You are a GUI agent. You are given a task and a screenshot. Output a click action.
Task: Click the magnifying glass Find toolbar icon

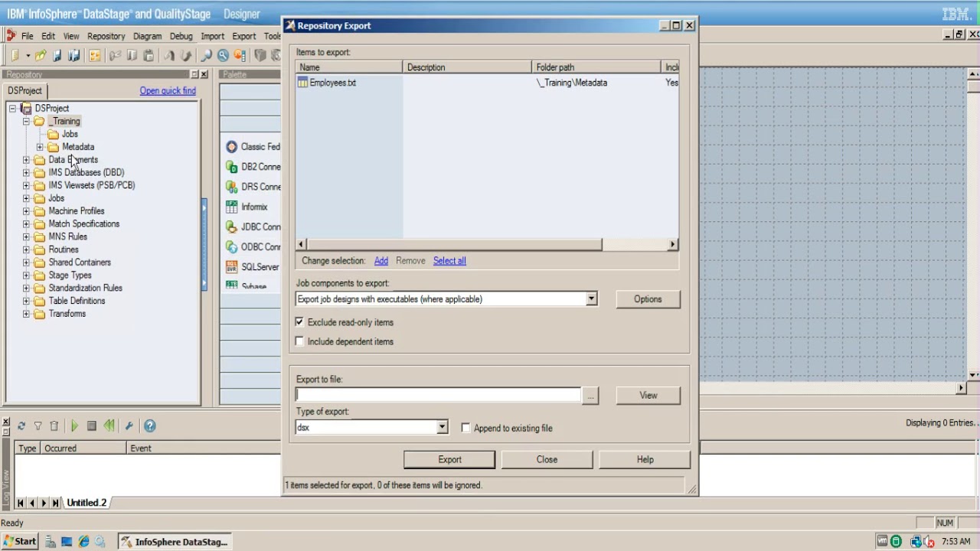point(206,55)
